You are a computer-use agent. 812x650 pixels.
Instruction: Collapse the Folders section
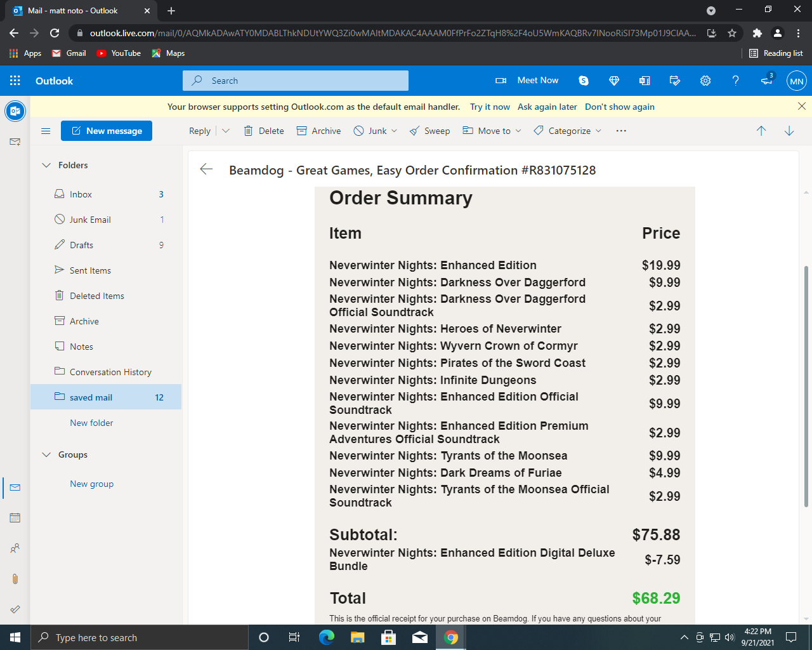(x=46, y=165)
